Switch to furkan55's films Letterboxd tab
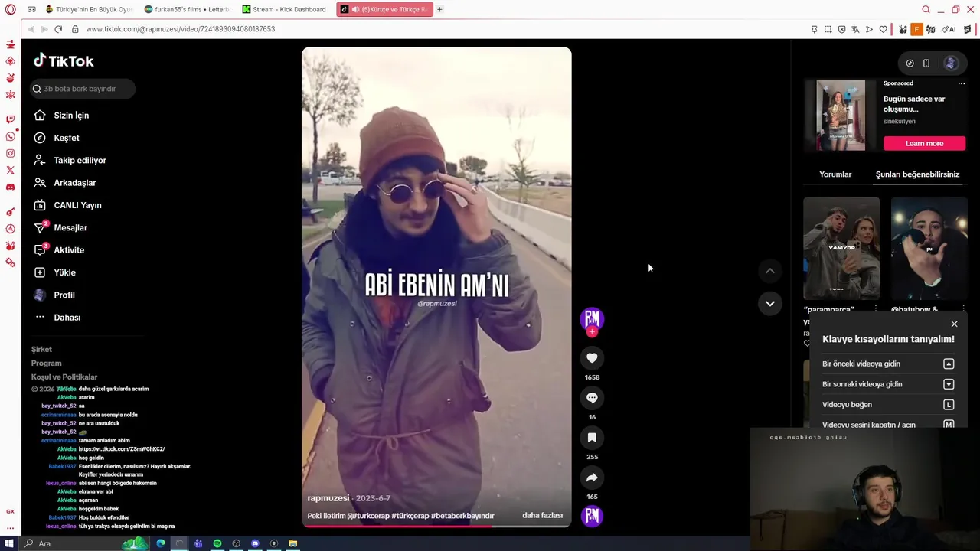 [x=187, y=9]
